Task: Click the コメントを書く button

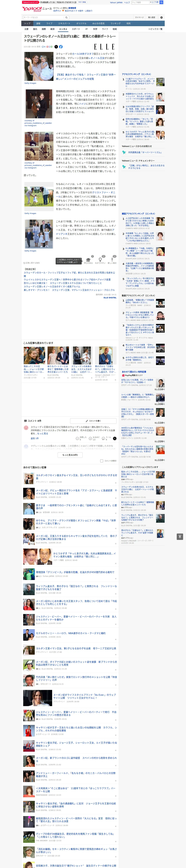Action: [93, 421]
